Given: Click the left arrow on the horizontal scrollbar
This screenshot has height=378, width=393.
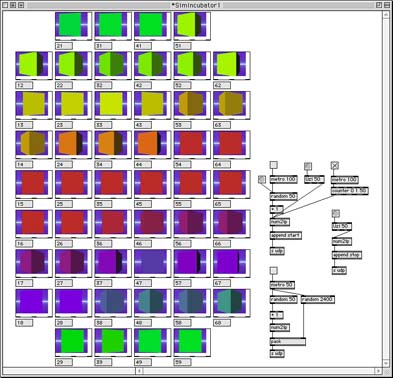Looking at the screenshot, I should tap(140, 371).
